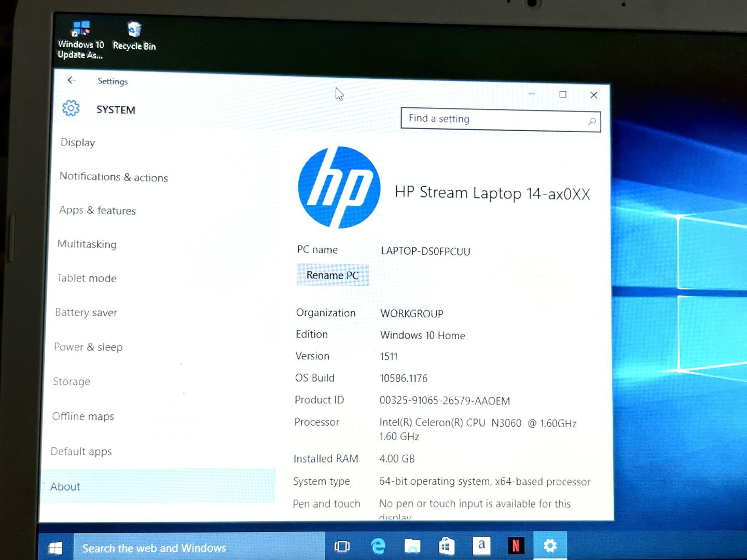747x560 pixels.
Task: Click the HP Stream Laptop 14-ax0XX title
Action: pyautogui.click(x=492, y=193)
